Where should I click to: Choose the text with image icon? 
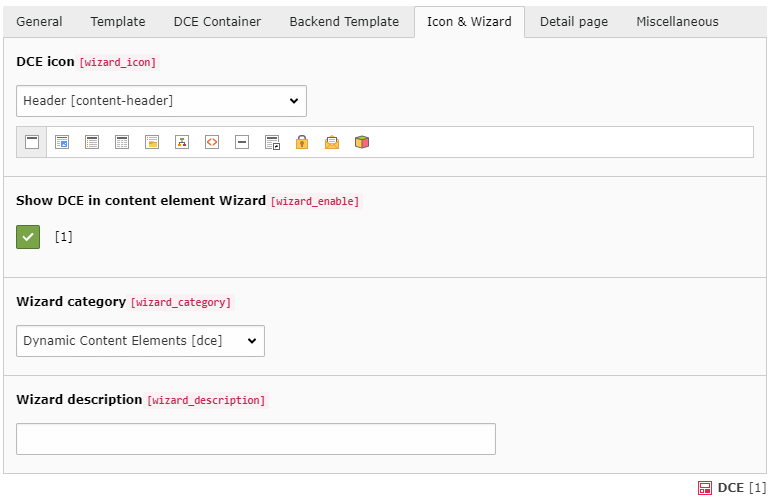coord(62,142)
